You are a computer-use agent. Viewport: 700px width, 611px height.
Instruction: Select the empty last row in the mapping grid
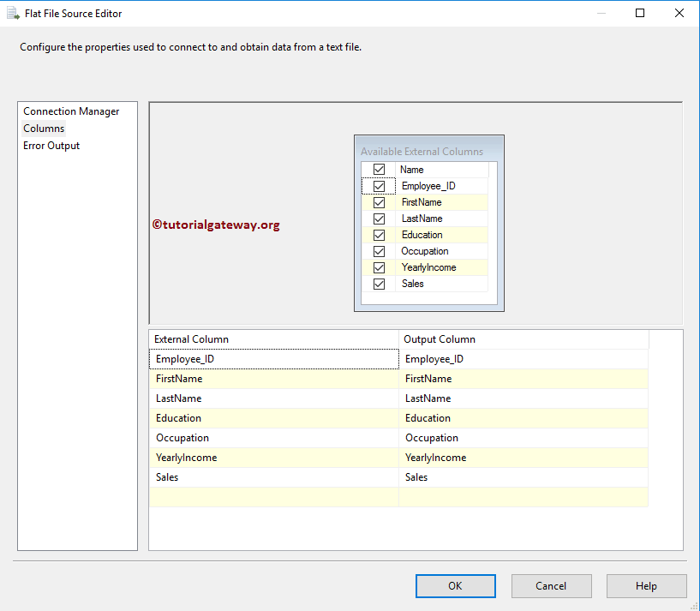(x=274, y=496)
